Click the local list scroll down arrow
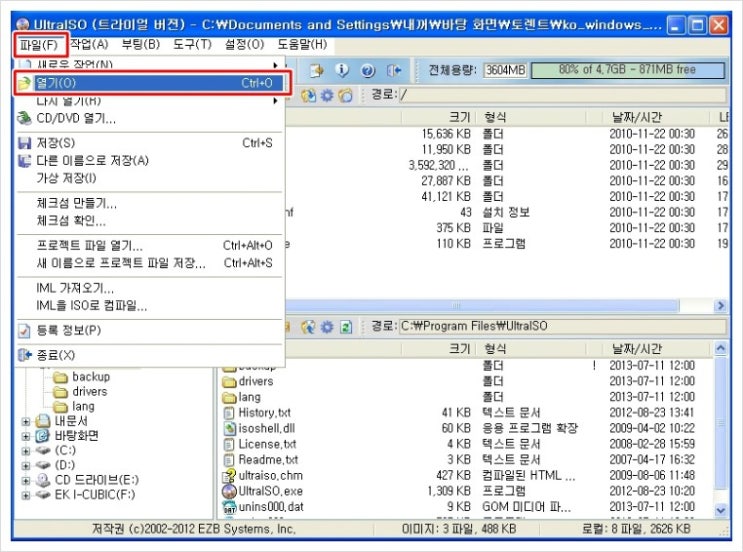The height and width of the screenshot is (552, 743). tap(720, 510)
